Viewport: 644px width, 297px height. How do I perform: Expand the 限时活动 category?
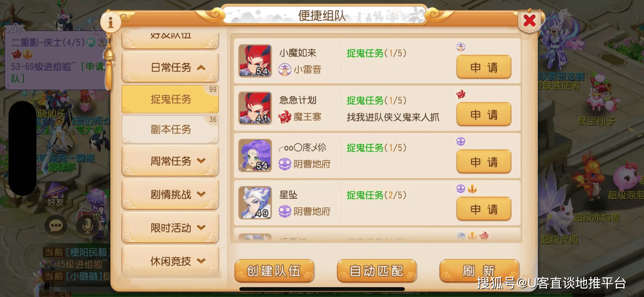pyautogui.click(x=170, y=228)
